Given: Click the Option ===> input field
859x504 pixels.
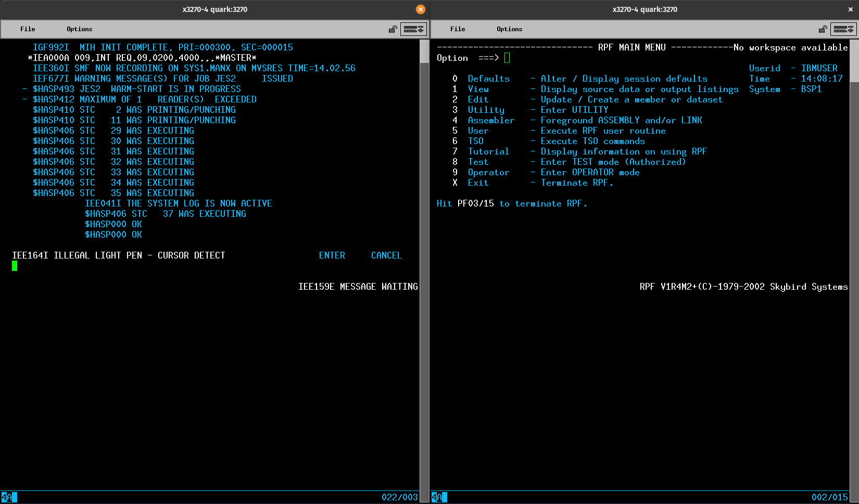Looking at the screenshot, I should point(507,58).
